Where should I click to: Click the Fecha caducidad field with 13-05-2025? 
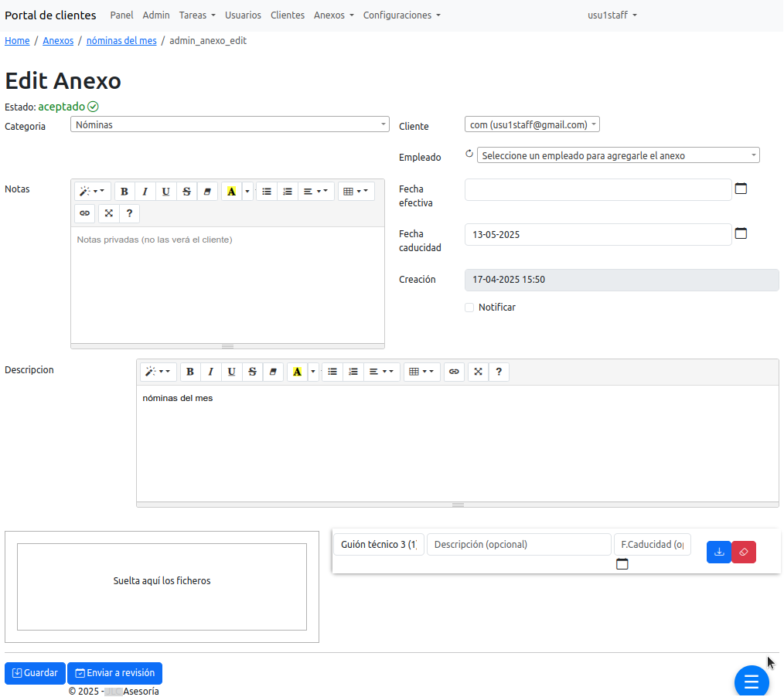tap(598, 234)
